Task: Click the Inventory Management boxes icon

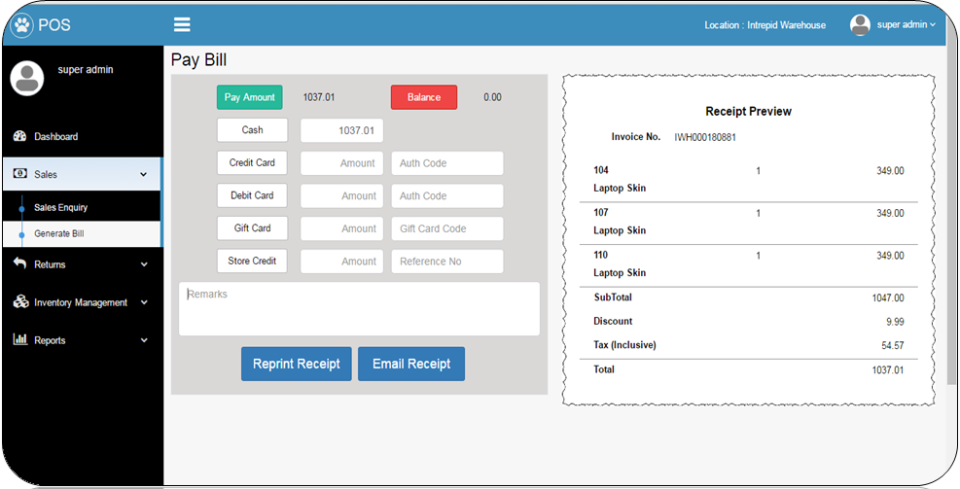Action: [20, 302]
